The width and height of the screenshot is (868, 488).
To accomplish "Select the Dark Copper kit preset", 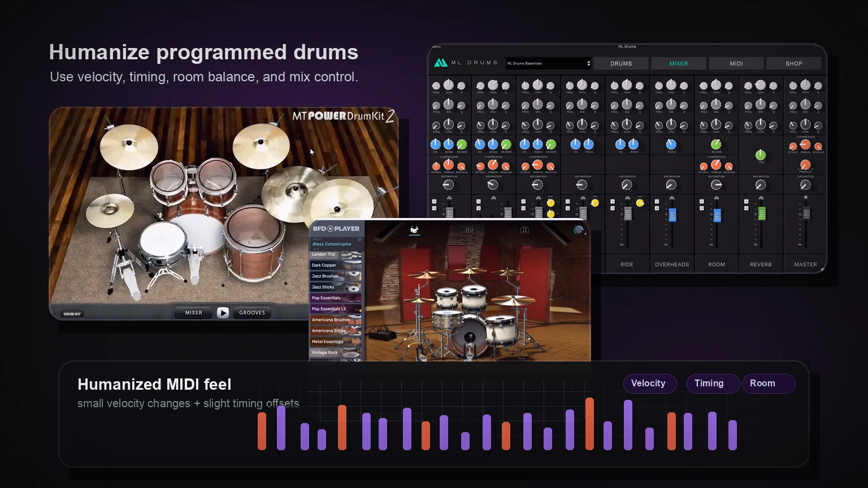I will click(336, 265).
